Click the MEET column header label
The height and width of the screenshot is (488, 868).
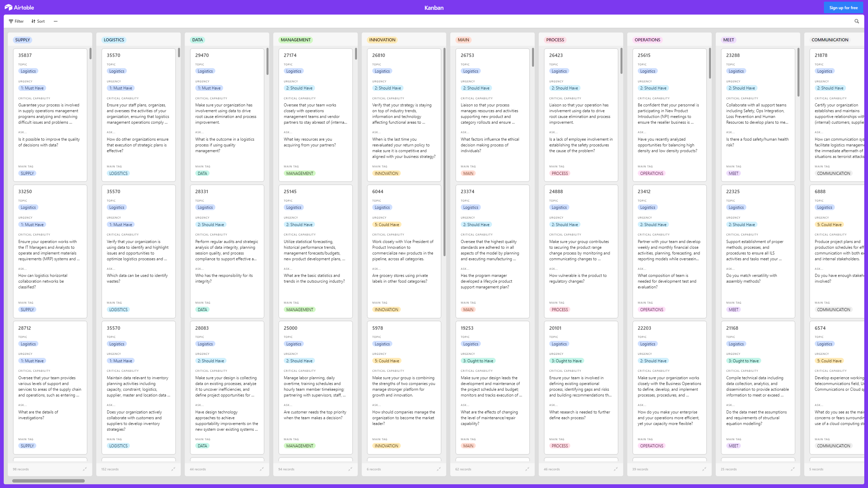(x=729, y=39)
